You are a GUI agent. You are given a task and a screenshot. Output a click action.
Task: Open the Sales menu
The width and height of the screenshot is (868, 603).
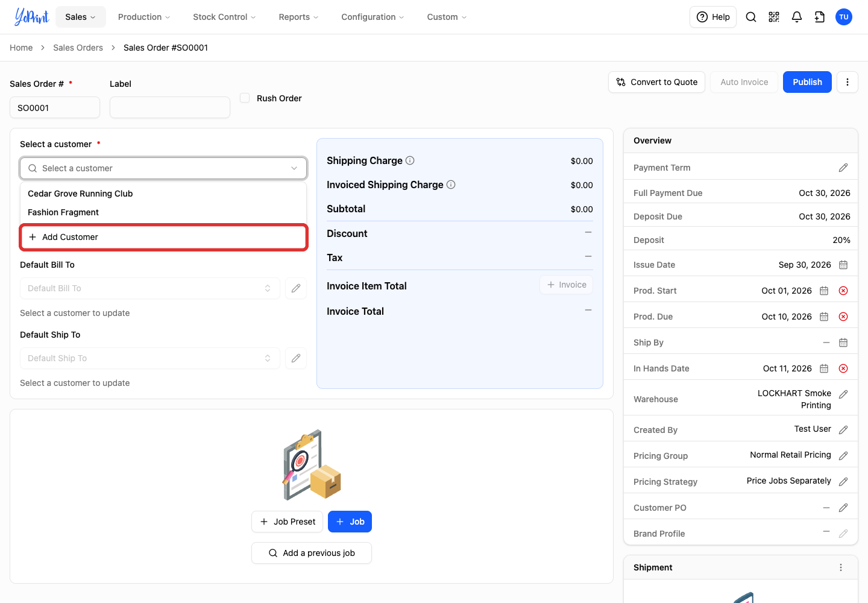tap(81, 17)
